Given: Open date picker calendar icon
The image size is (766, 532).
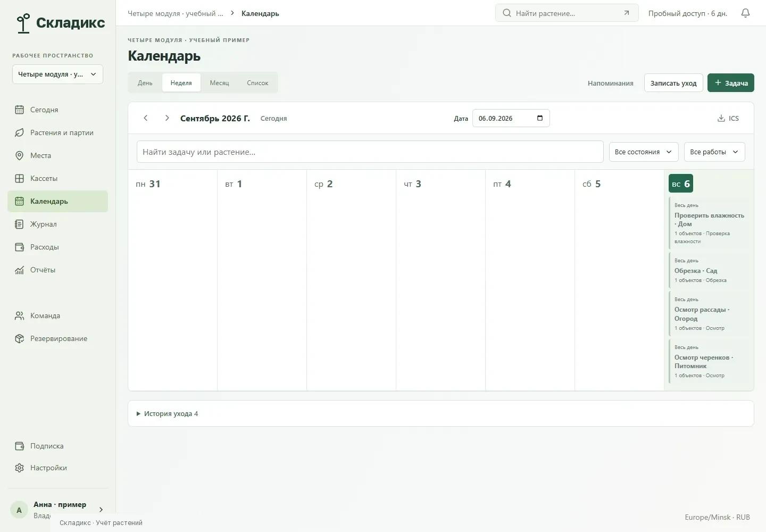Looking at the screenshot, I should coord(540,118).
